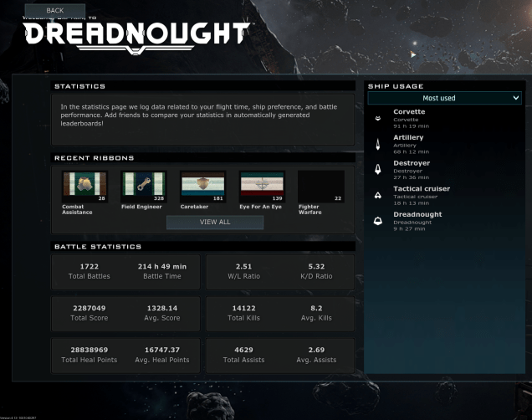Select the Eye For An Eye ribbon
This screenshot has height=420, width=532.
point(262,187)
